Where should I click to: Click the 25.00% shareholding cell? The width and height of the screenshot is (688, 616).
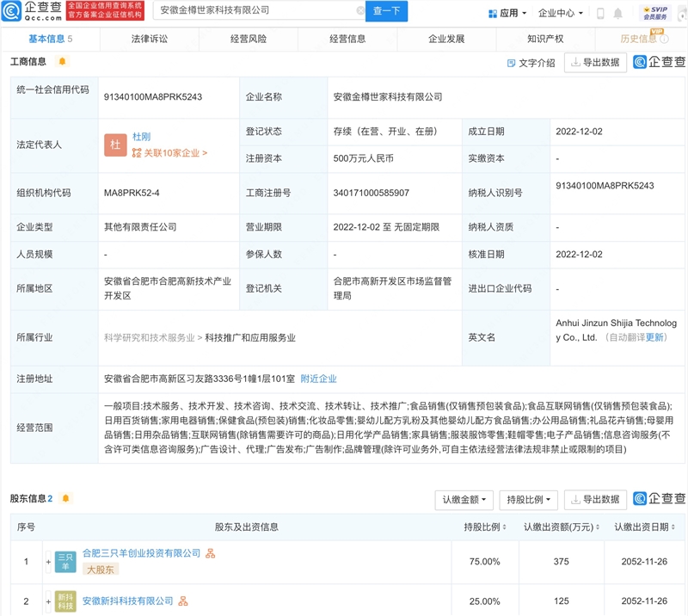[485, 601]
